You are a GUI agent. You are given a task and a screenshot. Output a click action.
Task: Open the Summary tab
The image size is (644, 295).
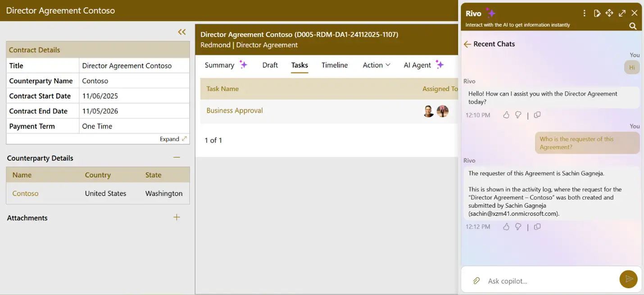click(219, 65)
